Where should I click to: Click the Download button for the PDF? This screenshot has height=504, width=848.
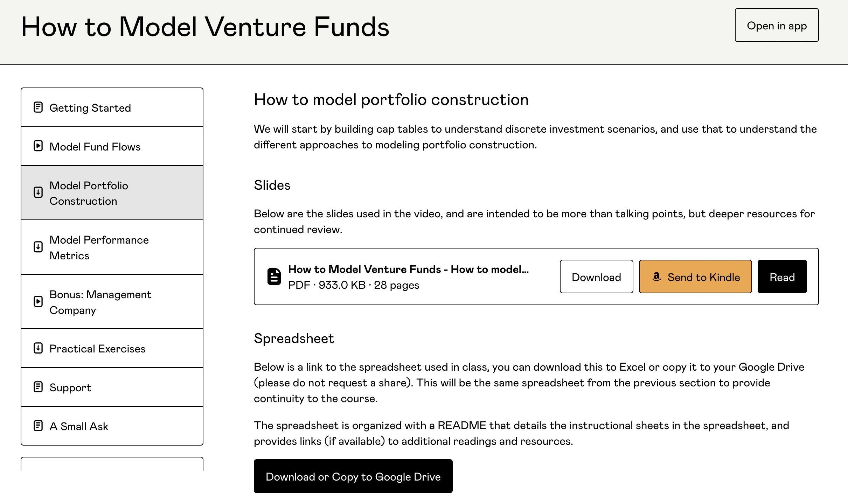point(596,276)
